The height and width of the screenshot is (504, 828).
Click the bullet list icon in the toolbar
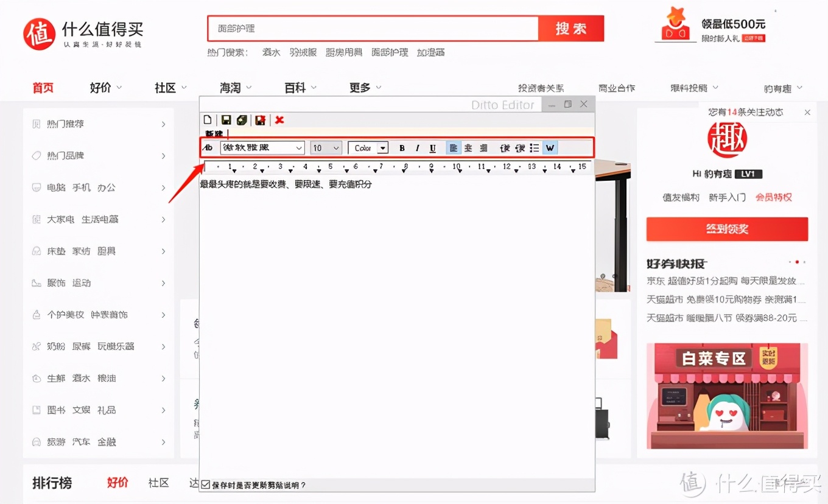[x=535, y=147]
